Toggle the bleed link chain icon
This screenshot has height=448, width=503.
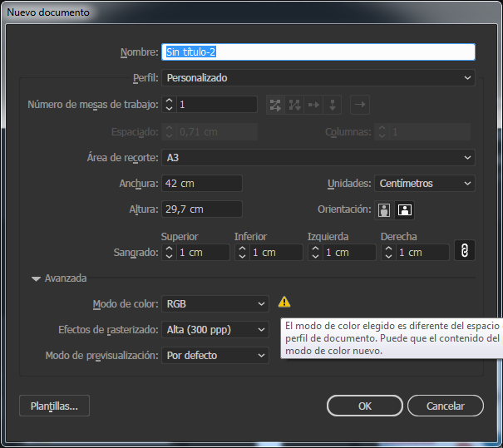click(x=465, y=250)
